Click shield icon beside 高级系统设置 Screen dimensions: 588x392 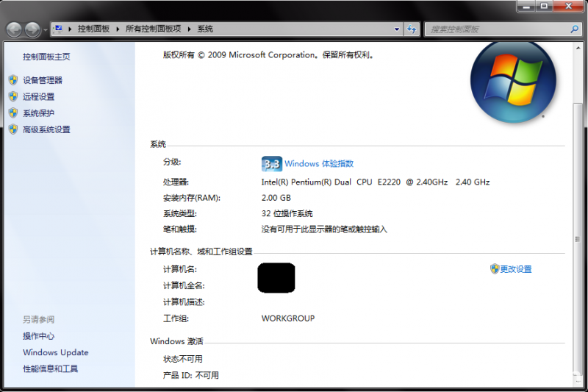point(13,129)
